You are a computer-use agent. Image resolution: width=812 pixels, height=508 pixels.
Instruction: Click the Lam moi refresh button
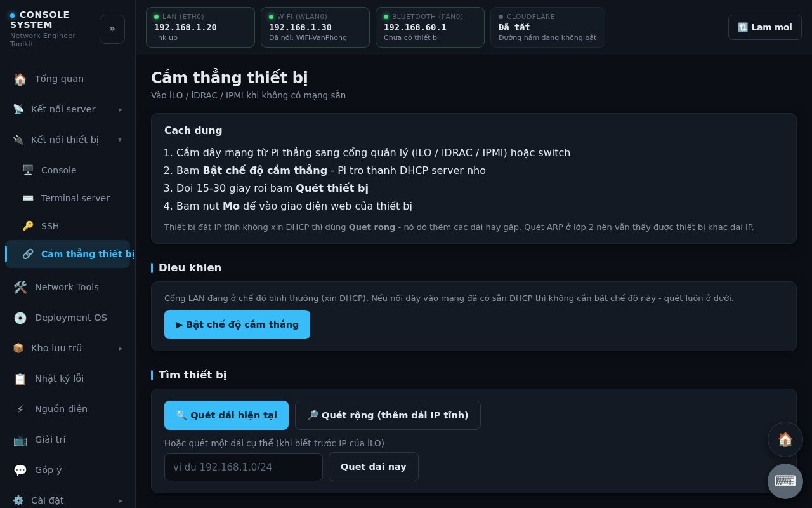click(x=765, y=27)
